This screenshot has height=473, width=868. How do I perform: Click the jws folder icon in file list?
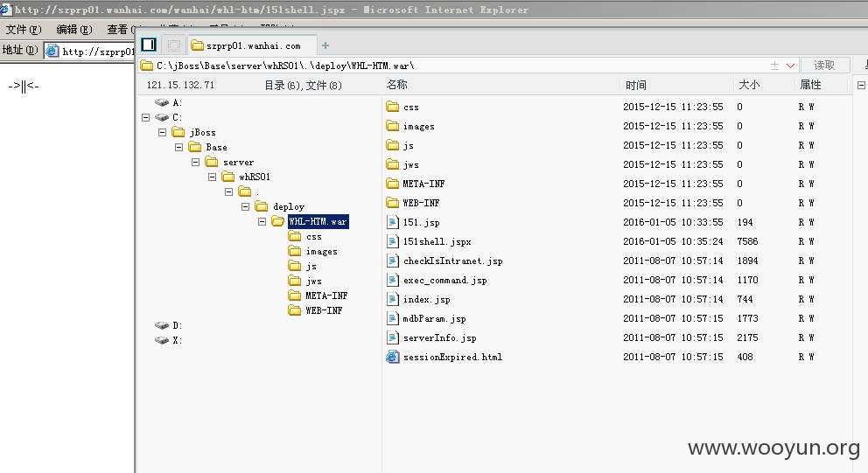click(x=393, y=164)
